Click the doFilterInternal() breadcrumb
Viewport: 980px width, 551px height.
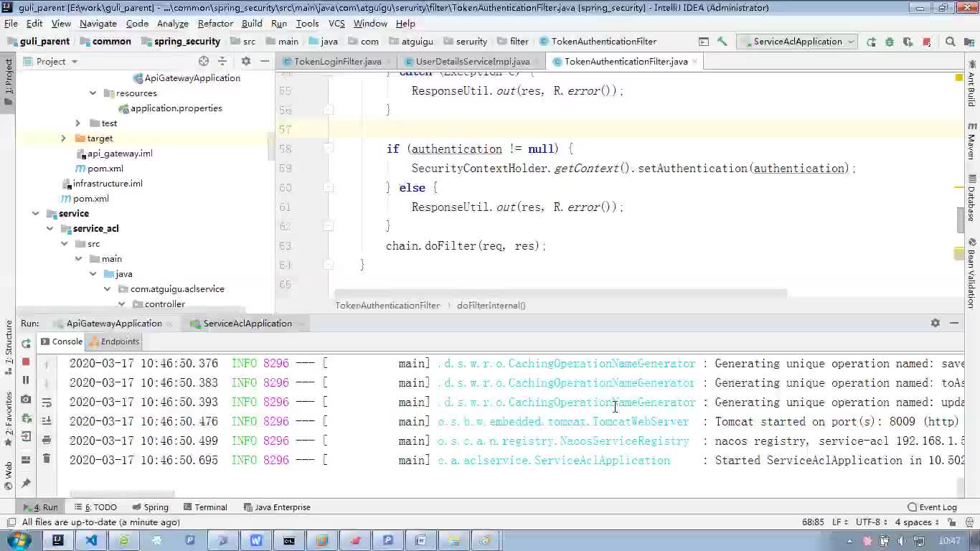(x=491, y=306)
